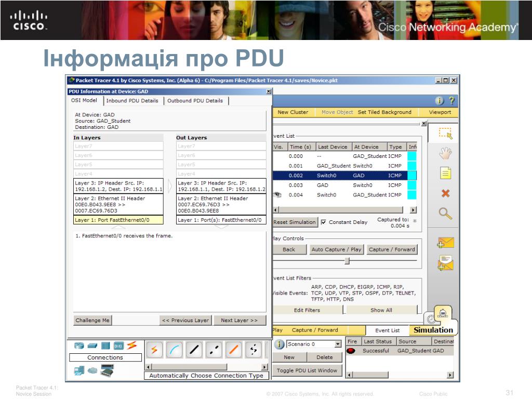
Task: Sort event list by Time (s) header
Action: coord(301,147)
